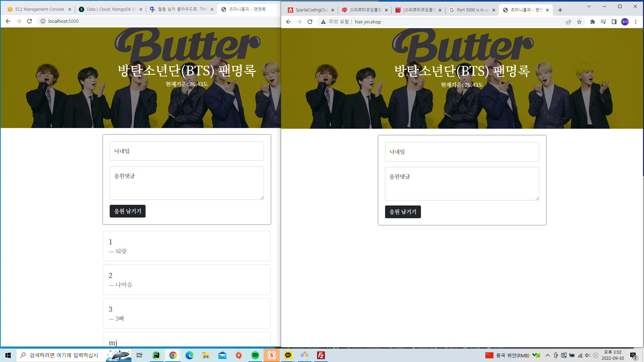644x362 pixels.
Task: Click site info icon beside localhost:5000
Action: point(43,21)
